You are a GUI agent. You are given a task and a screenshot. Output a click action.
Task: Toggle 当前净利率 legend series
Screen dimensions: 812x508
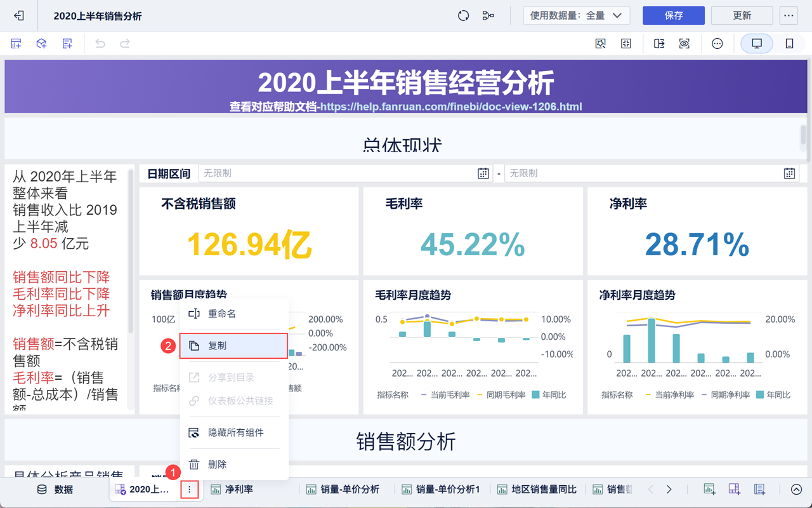click(x=670, y=395)
